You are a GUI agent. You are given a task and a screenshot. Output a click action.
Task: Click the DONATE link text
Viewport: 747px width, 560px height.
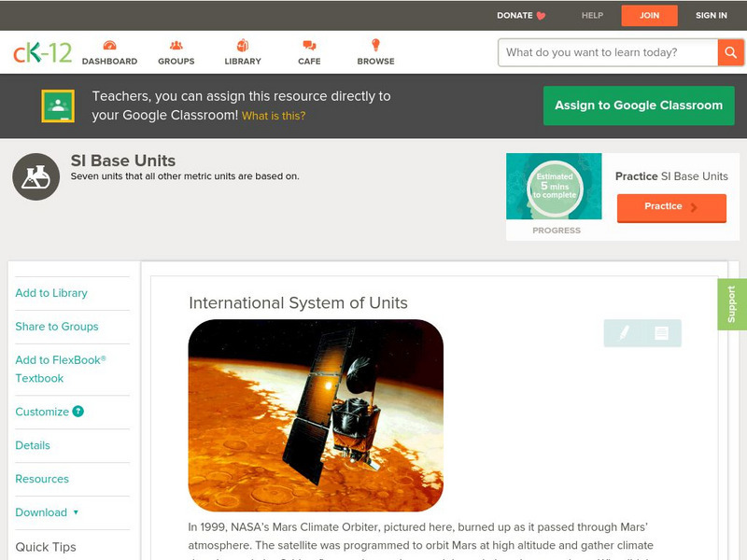(514, 16)
